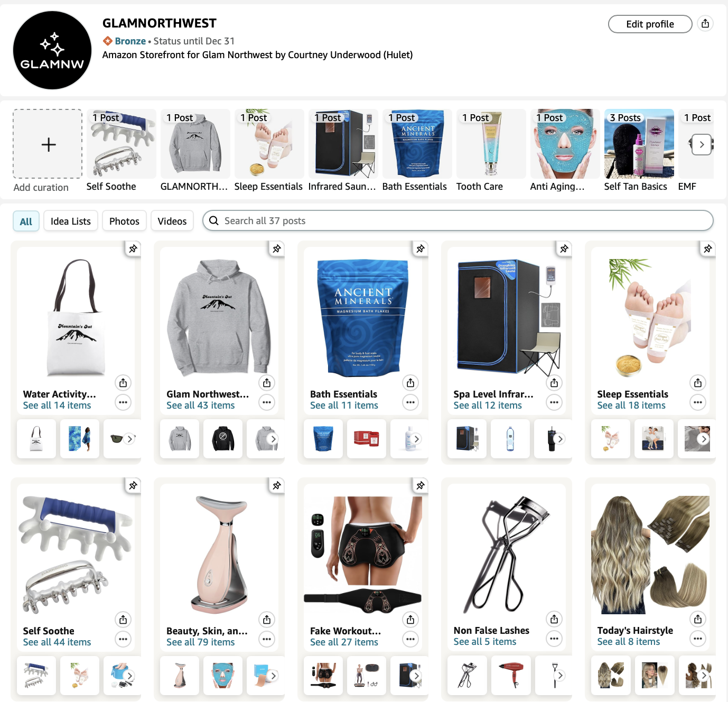
Task: Click the share icon beside Edit profile
Action: (705, 24)
